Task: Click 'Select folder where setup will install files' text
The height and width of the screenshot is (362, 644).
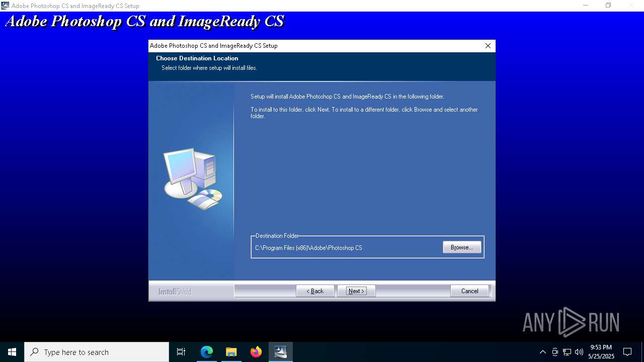Action: [209, 68]
